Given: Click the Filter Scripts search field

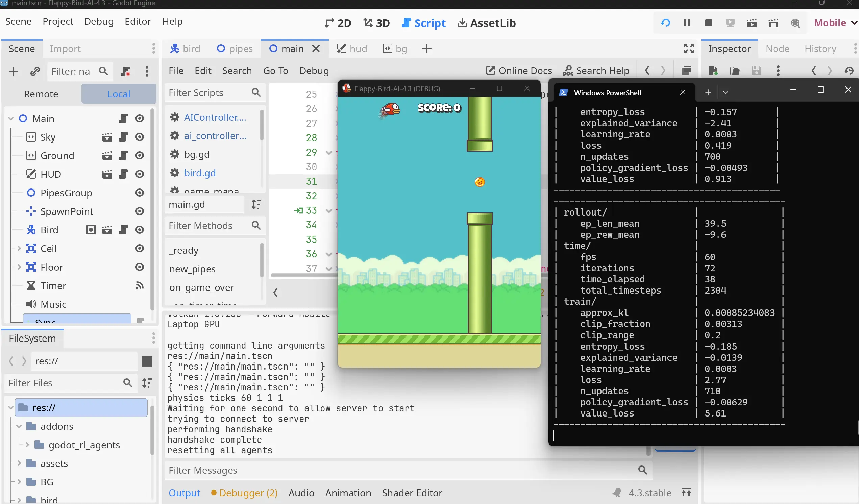Looking at the screenshot, I should (x=215, y=93).
